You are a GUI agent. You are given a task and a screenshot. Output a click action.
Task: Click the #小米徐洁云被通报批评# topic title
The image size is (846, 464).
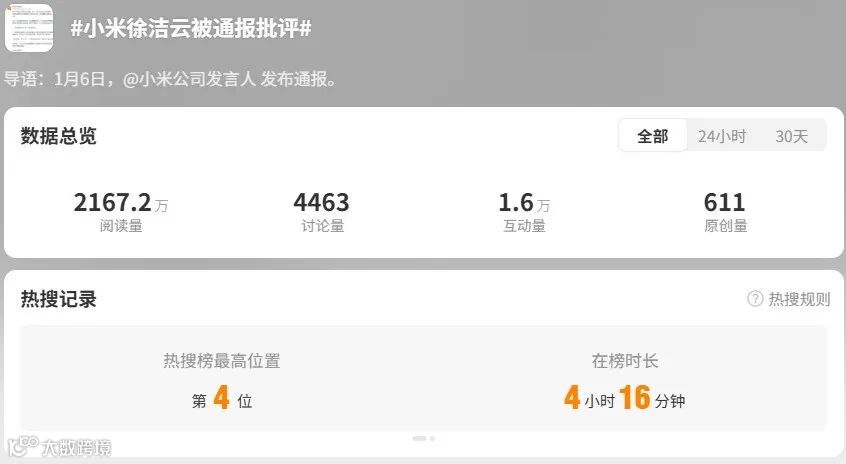(x=191, y=28)
